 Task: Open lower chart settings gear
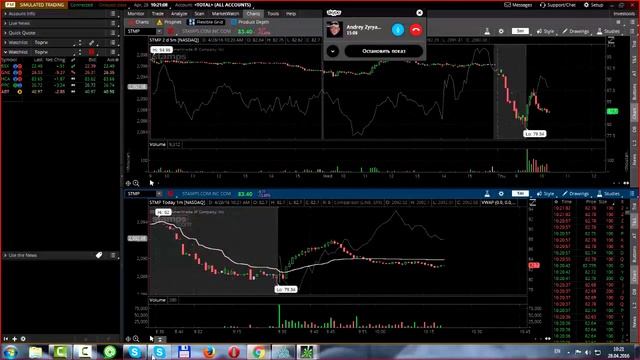(x=501, y=193)
